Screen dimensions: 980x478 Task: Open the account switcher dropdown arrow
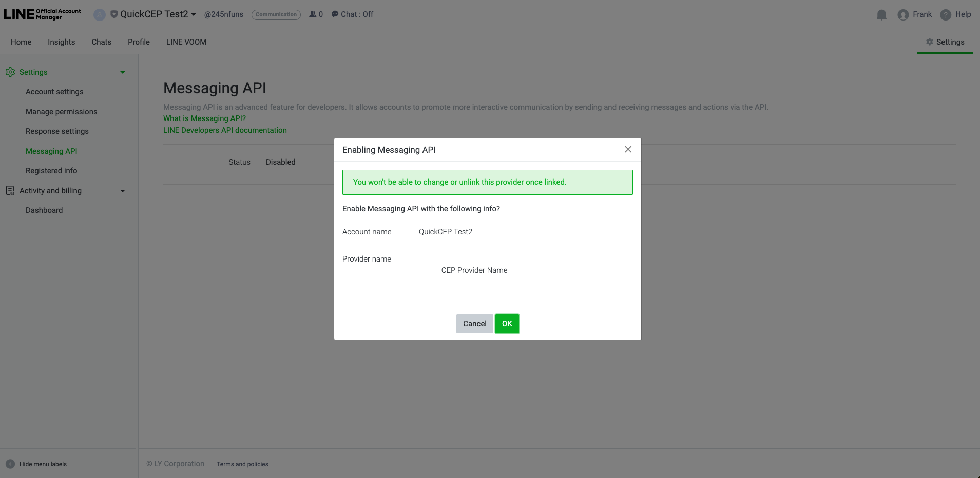[x=194, y=15]
